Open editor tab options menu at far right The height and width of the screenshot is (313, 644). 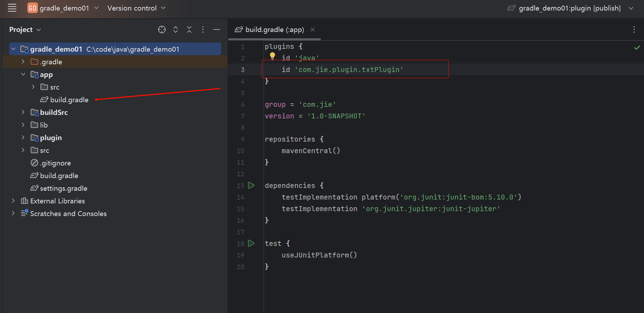(x=634, y=30)
